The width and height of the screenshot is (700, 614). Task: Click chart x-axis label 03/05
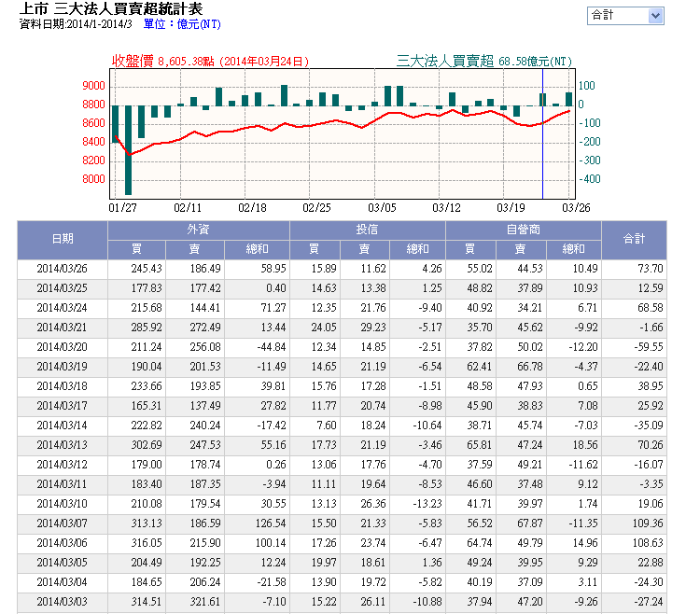[x=382, y=208]
